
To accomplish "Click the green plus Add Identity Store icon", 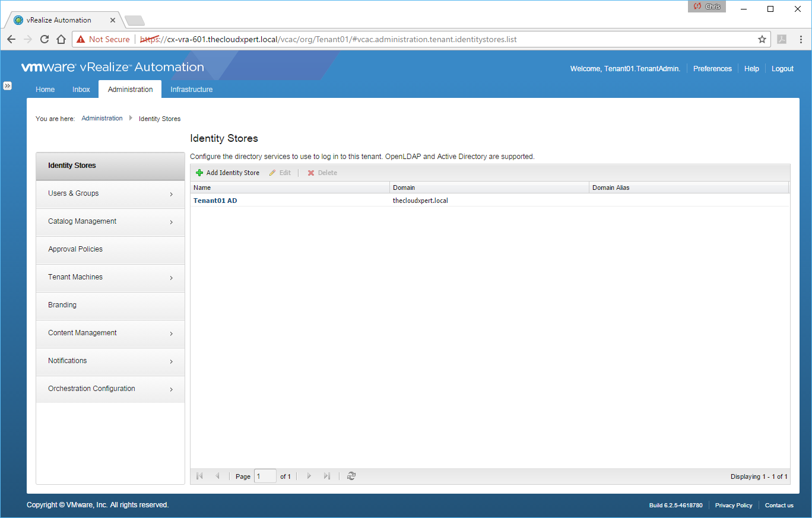I will point(199,173).
